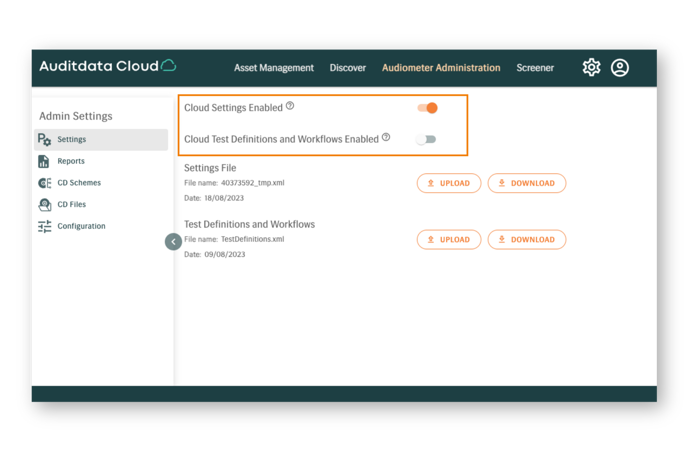Switch to the Discover tab
Image resolution: width=700 pixels, height=463 pixels.
[348, 68]
